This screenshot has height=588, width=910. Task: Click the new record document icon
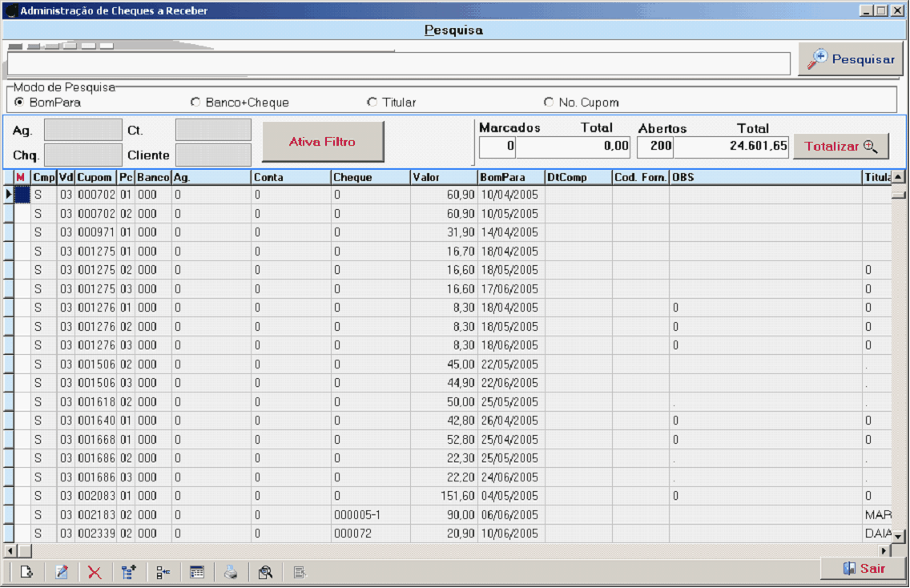pos(26,572)
